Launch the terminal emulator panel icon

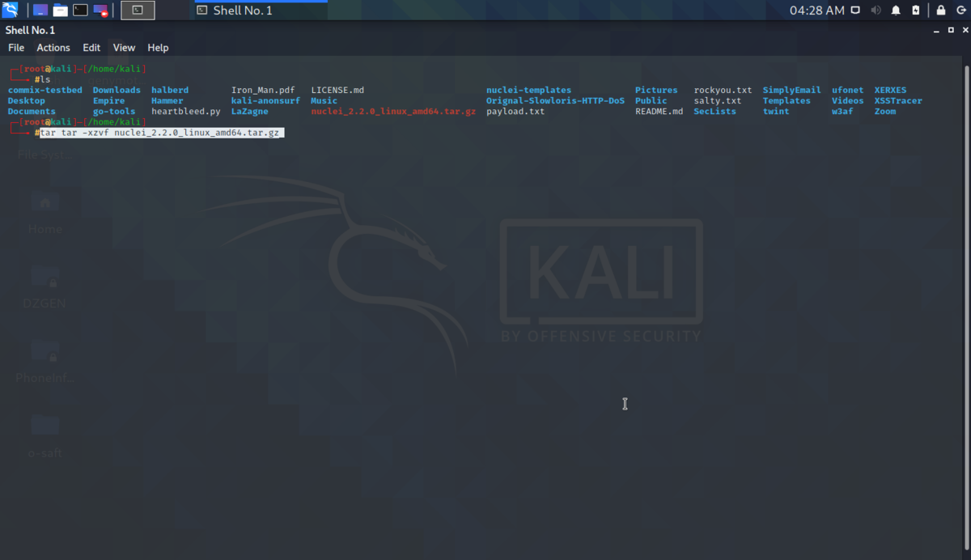pos(80,11)
